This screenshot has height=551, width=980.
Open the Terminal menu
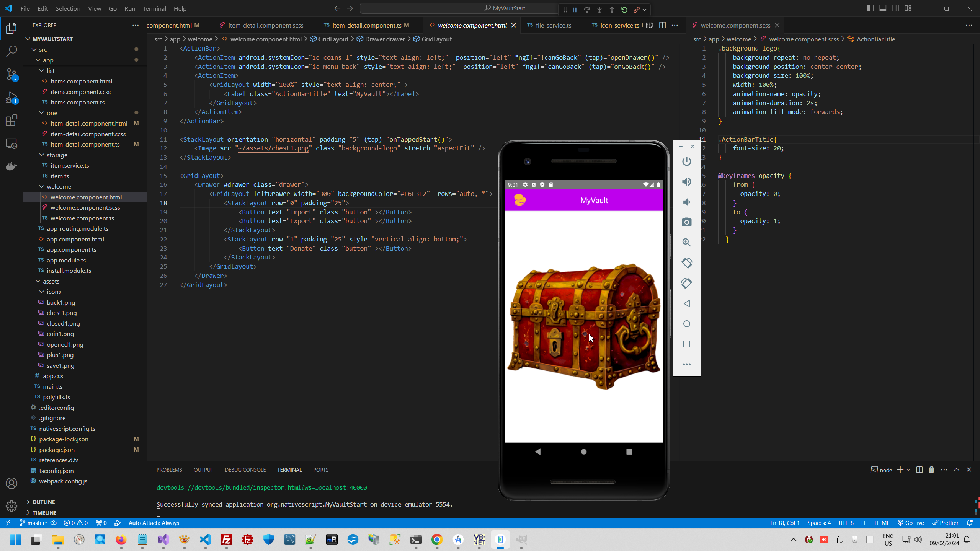(x=154, y=8)
